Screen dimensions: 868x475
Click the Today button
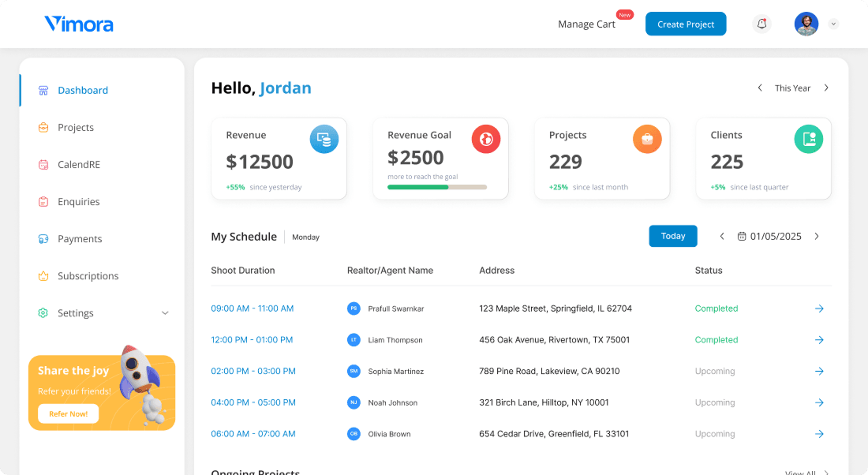tap(672, 236)
